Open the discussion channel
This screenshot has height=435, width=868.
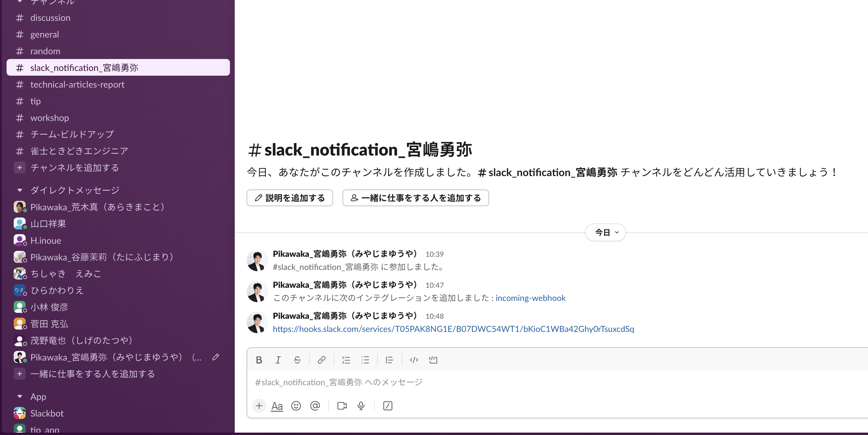[x=118, y=18]
